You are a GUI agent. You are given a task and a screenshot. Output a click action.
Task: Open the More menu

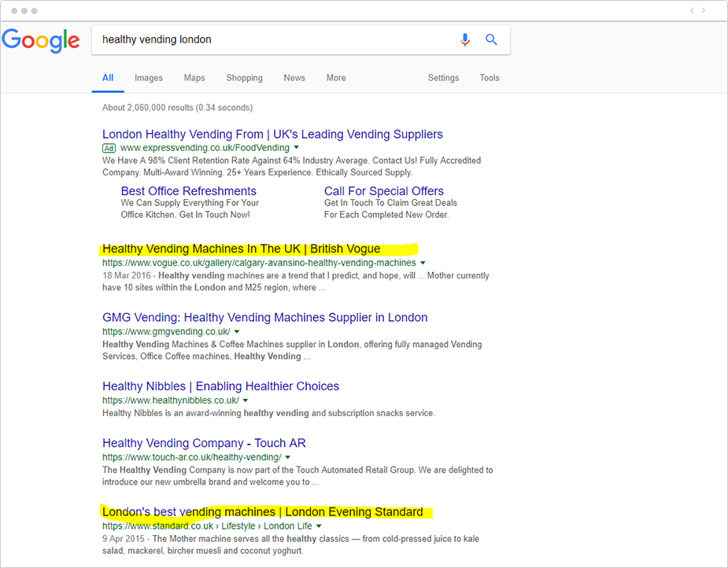[335, 78]
